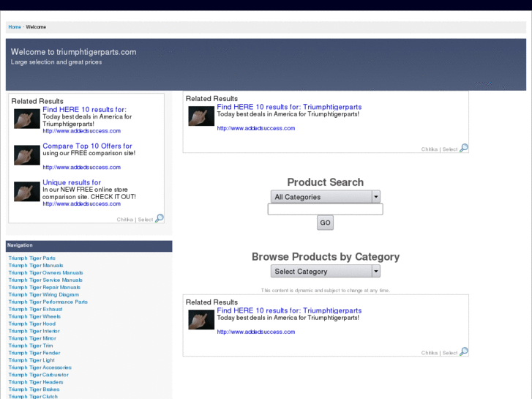The image size is (532, 399).
Task: Open hand thumbnail beside 'Unique results for'
Action: pyautogui.click(x=27, y=192)
